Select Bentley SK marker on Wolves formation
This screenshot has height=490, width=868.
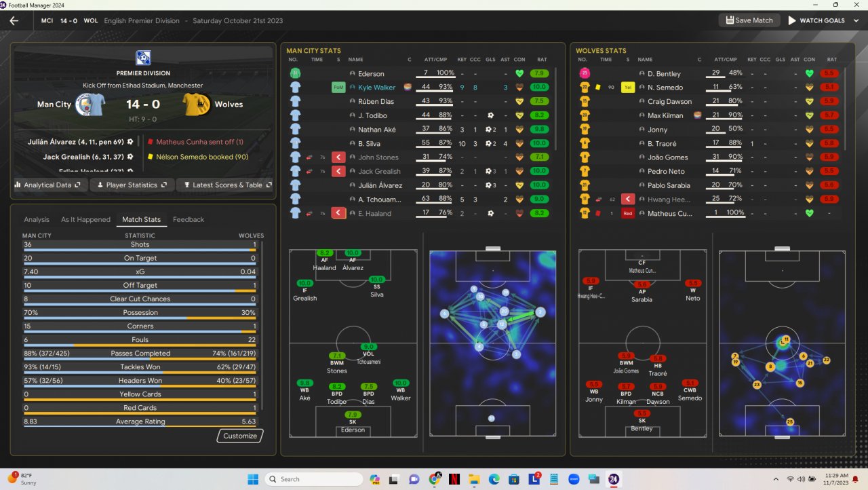642,421
